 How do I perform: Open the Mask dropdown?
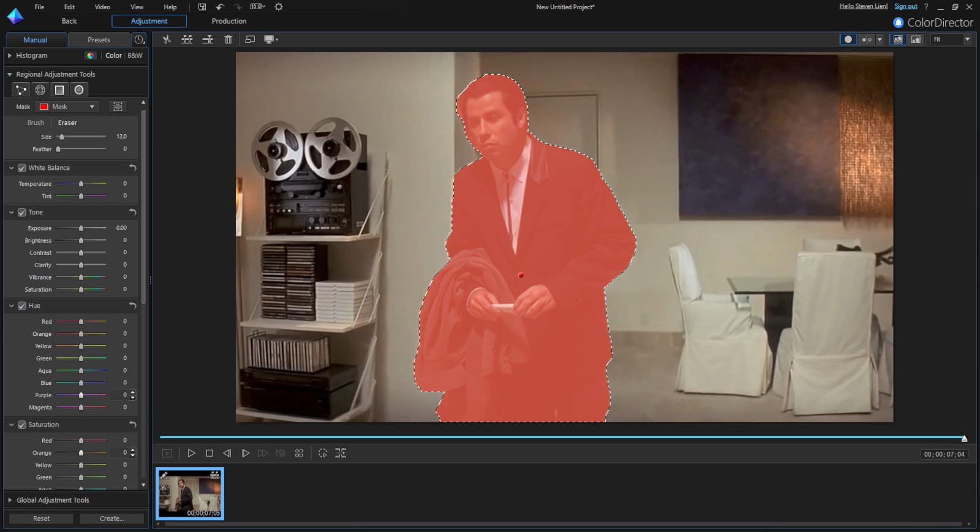[67, 107]
